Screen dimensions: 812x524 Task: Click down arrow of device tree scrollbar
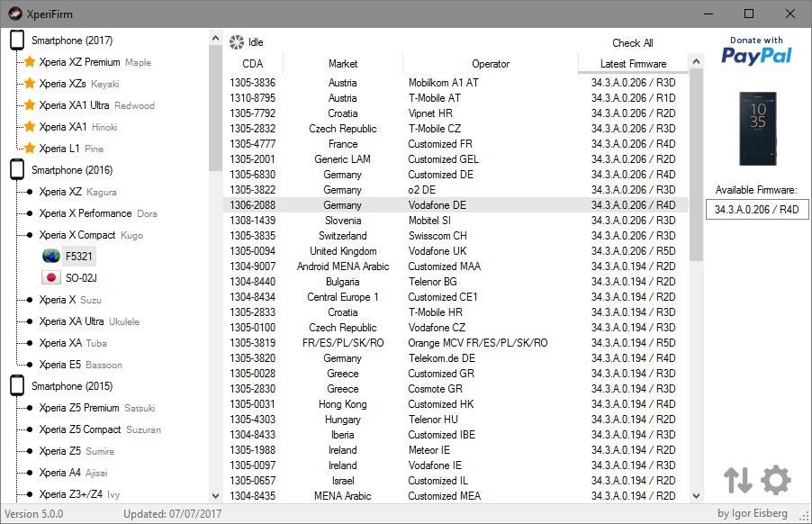pyautogui.click(x=215, y=495)
